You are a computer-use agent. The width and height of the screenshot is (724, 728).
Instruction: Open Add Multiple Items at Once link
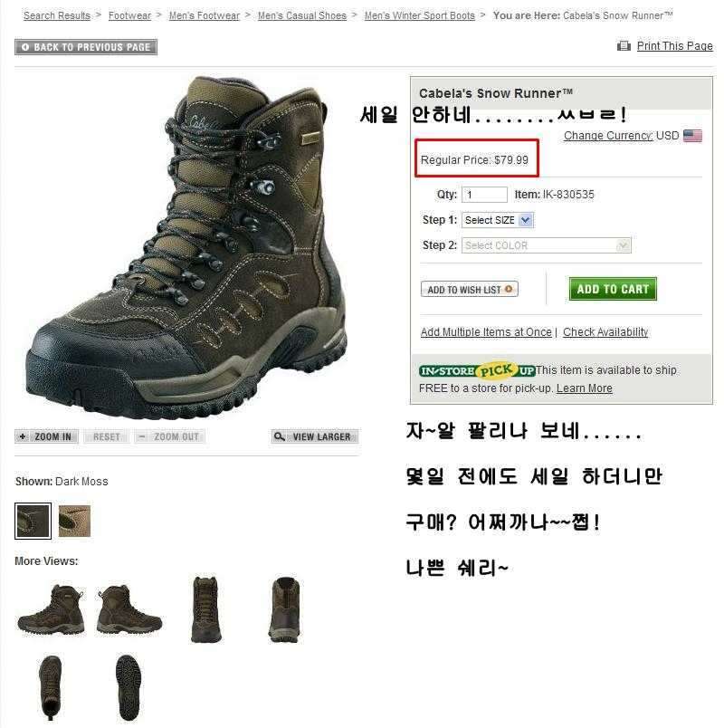point(486,332)
